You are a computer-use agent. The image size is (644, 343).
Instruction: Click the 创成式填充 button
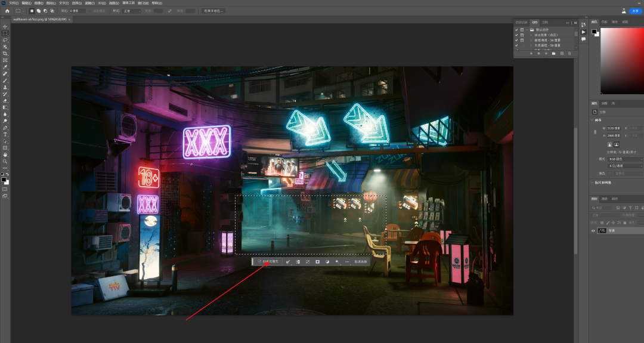(x=270, y=261)
